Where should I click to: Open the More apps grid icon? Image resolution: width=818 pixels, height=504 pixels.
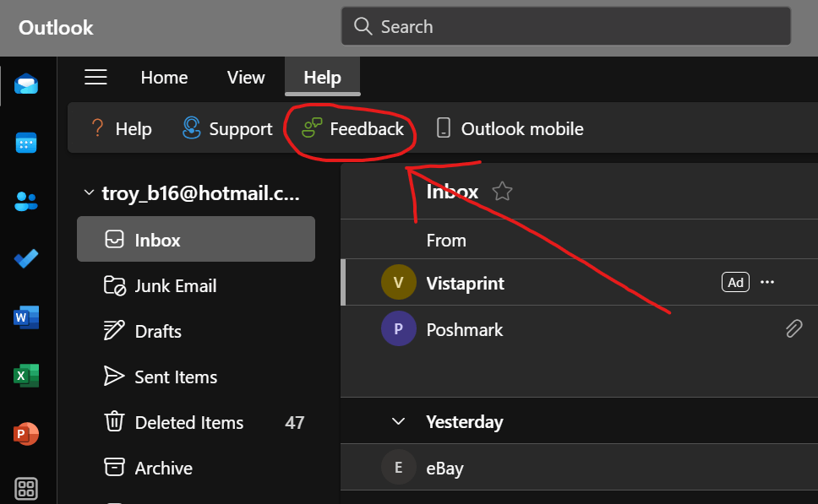(x=26, y=488)
